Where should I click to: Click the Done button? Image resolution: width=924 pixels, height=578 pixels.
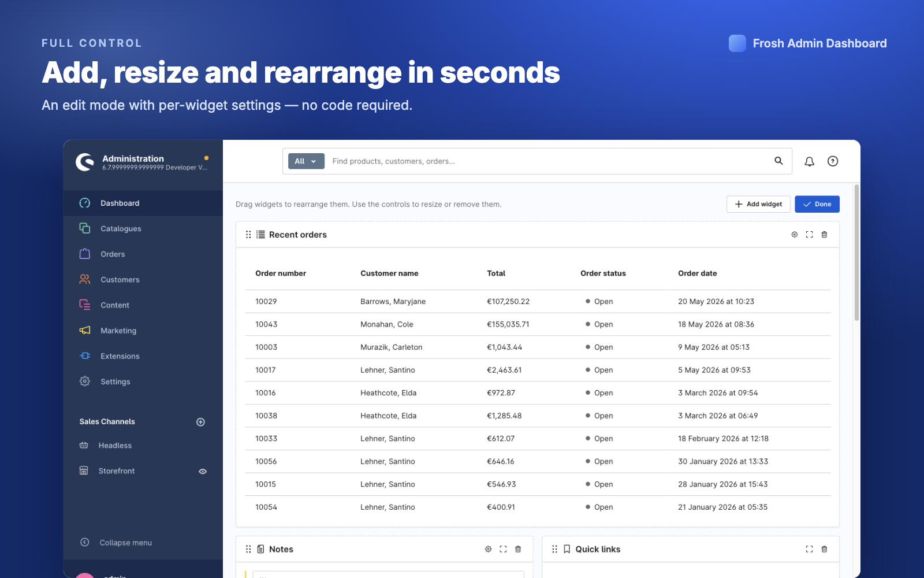(817, 204)
